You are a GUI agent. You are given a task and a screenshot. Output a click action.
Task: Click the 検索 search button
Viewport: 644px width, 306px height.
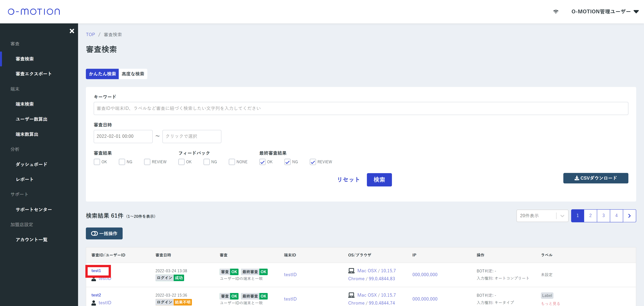(x=379, y=180)
